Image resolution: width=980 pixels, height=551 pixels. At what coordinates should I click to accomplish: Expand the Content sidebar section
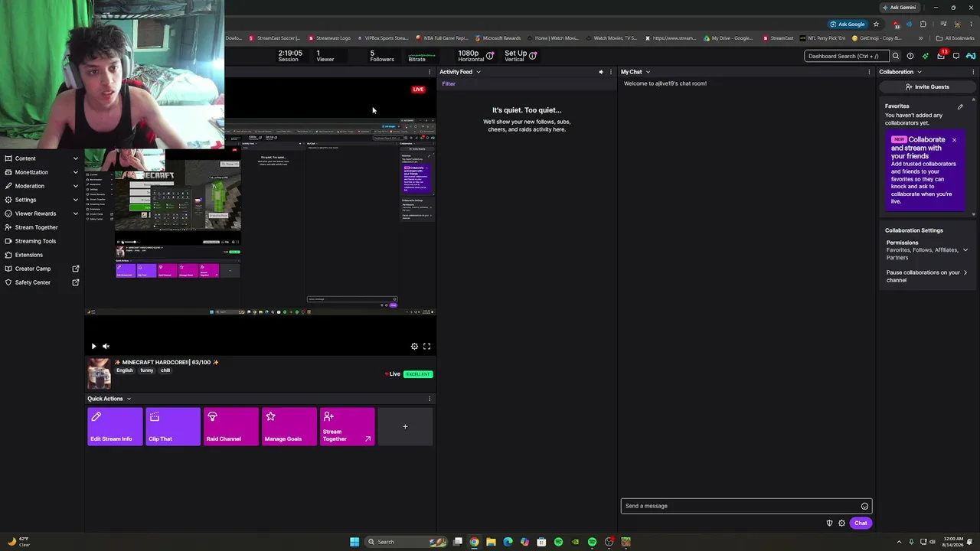click(42, 158)
